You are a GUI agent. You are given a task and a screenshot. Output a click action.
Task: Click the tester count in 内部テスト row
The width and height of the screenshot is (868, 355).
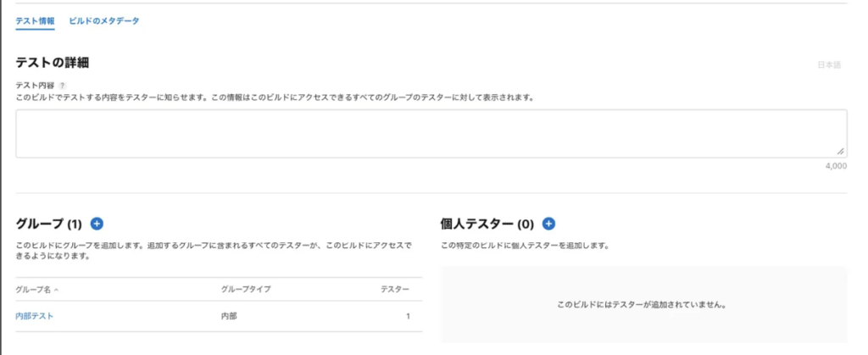(x=408, y=316)
